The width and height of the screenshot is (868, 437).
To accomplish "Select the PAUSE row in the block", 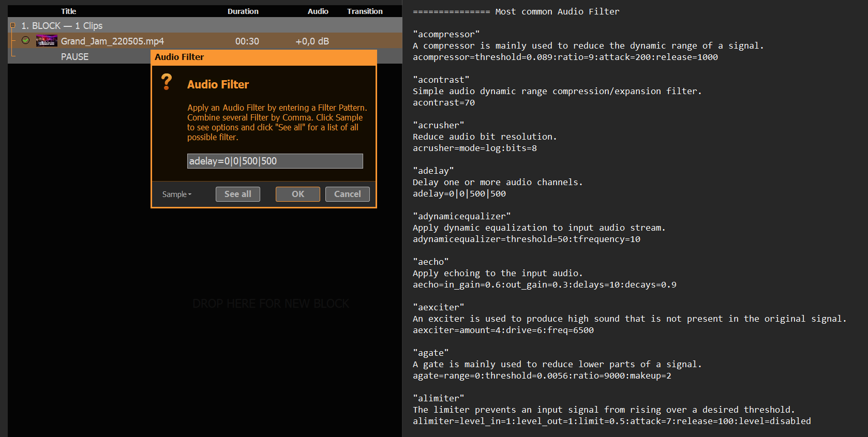I will [75, 57].
